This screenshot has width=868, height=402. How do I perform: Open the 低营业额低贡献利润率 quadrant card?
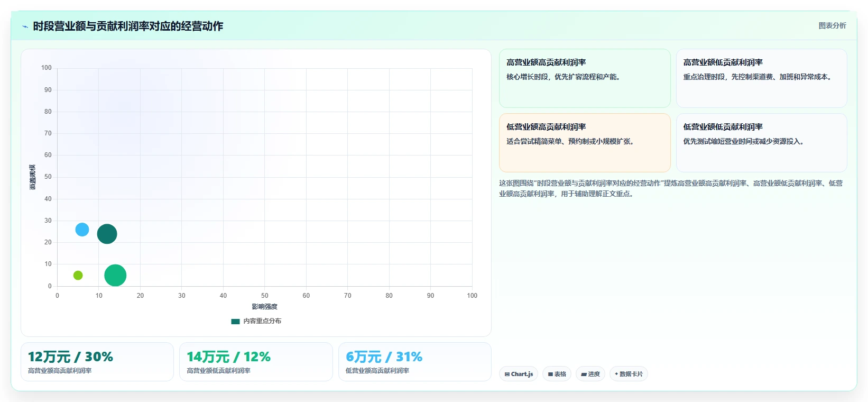(x=761, y=143)
